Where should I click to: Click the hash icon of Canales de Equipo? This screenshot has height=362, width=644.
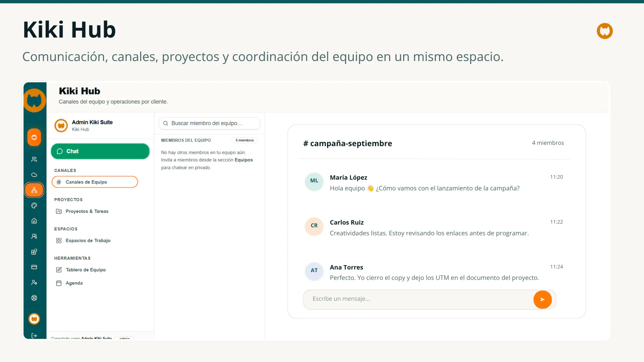59,182
